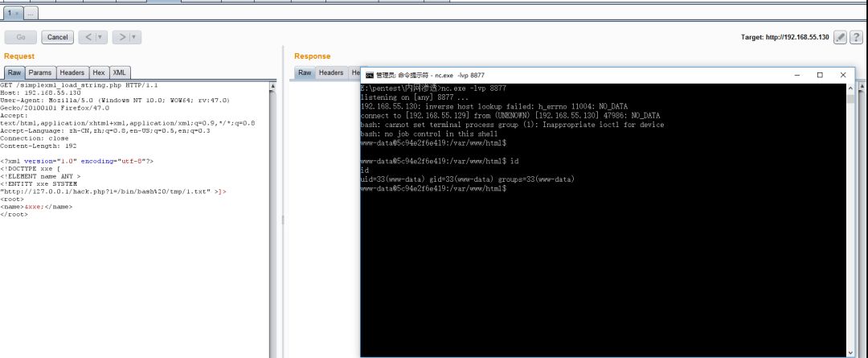Close the nc.exe command prompt window
Image resolution: width=868 pixels, height=358 pixels.
coord(843,75)
